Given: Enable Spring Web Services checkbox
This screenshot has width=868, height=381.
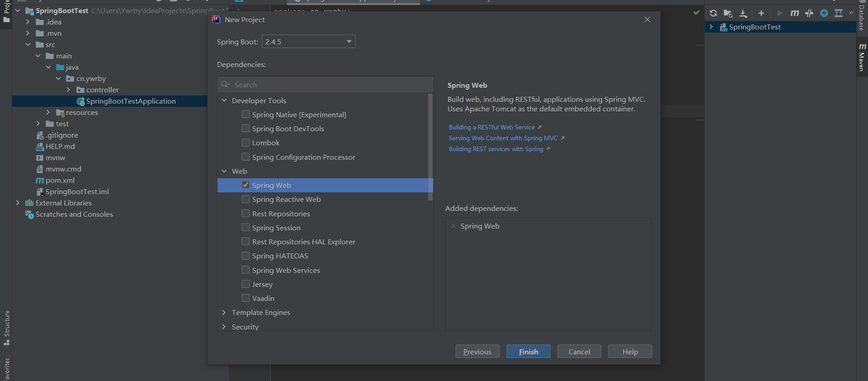Looking at the screenshot, I should 246,270.
